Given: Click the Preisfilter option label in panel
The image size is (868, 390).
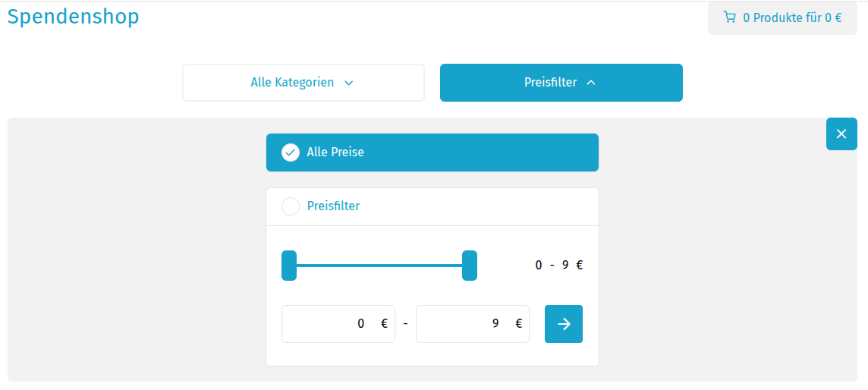Looking at the screenshot, I should 333,206.
